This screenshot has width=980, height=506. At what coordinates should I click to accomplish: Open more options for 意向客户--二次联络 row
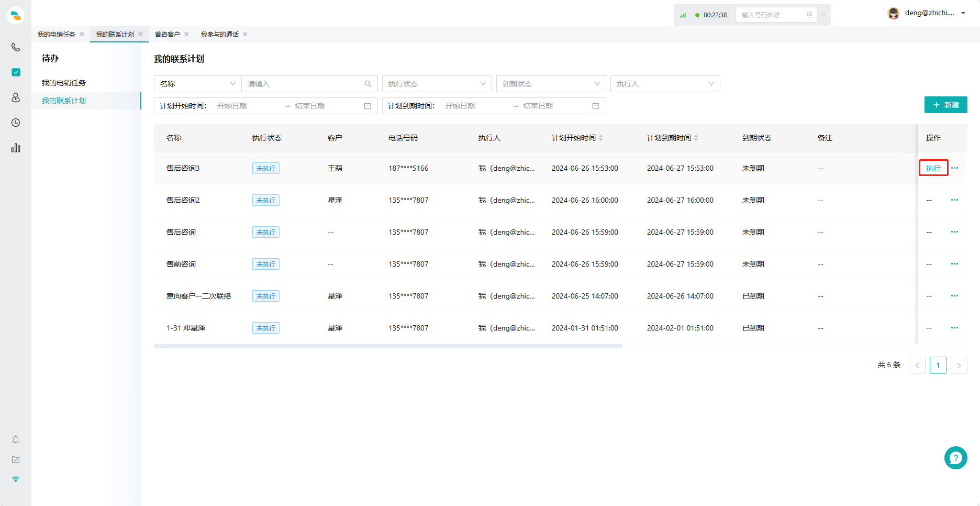point(954,296)
